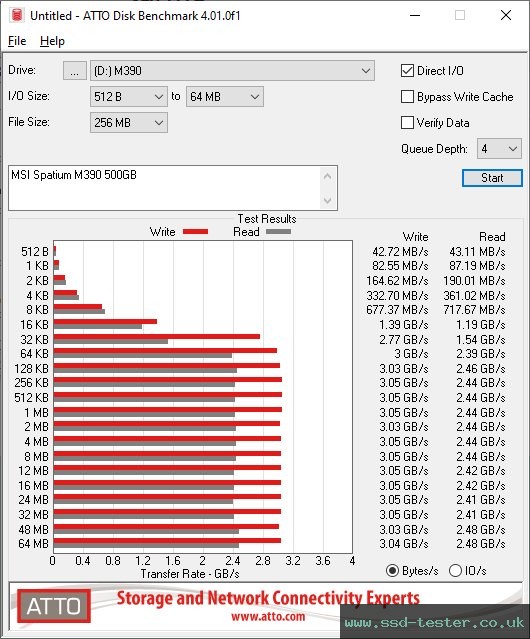
Task: Open the Help menu
Action: 52,41
